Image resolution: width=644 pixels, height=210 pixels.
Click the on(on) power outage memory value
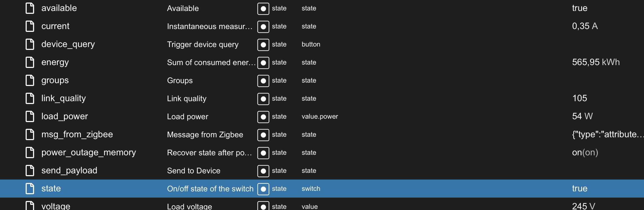(585, 152)
